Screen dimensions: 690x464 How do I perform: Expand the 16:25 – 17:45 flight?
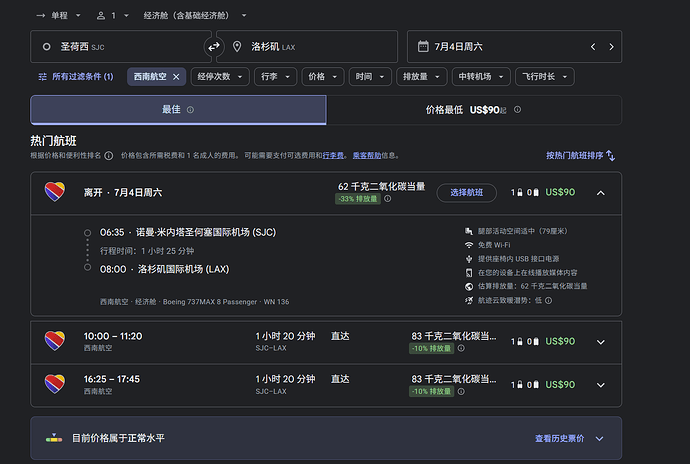[601, 385]
